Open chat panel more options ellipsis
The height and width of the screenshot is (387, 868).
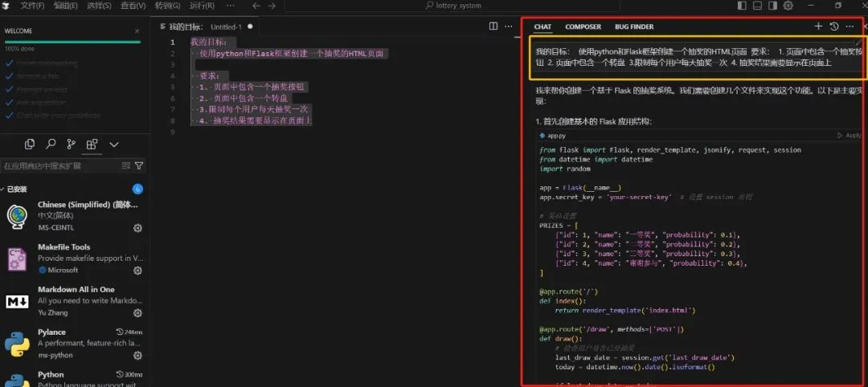(x=850, y=26)
